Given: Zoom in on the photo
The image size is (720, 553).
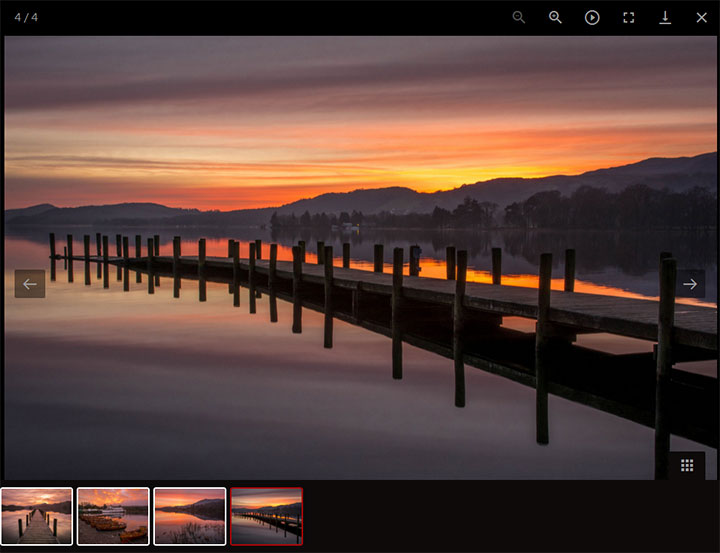Looking at the screenshot, I should tap(555, 17).
